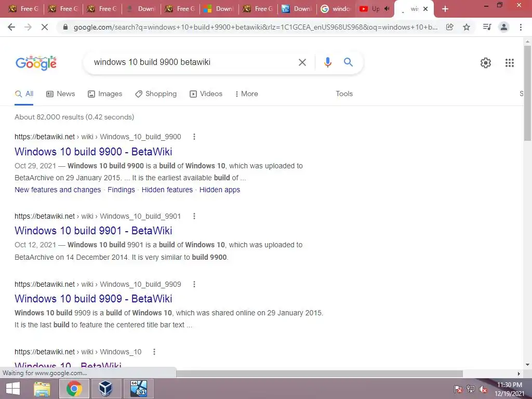Click the result count text 'About 82,000 results'
Image resolution: width=532 pixels, height=399 pixels.
click(x=49, y=117)
